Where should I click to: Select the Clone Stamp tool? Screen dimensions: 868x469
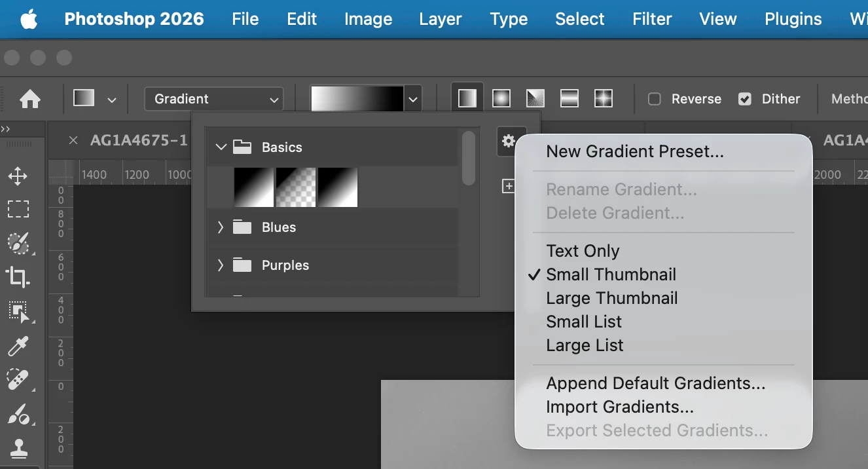[x=18, y=448]
